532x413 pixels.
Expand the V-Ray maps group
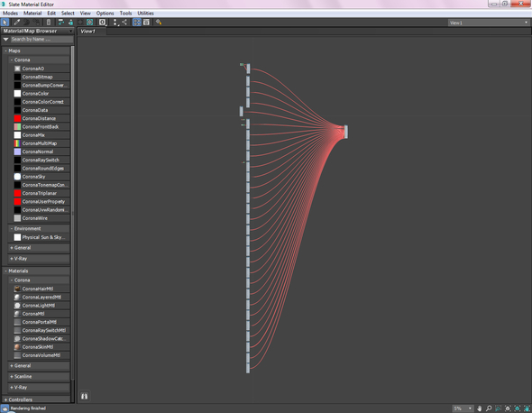click(39, 258)
